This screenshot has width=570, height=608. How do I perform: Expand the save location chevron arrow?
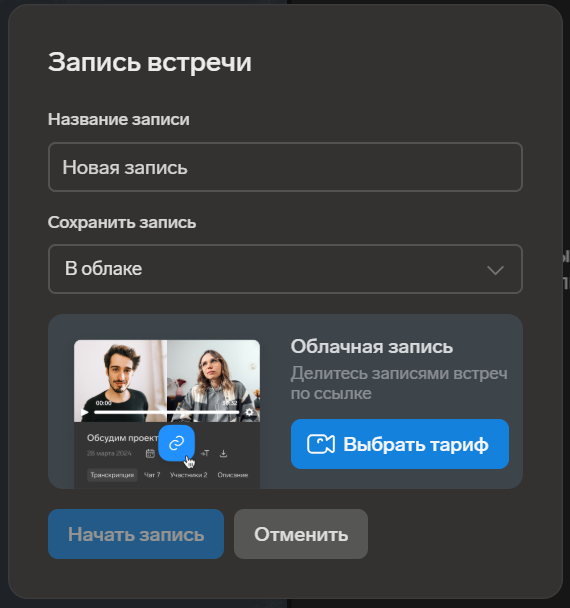495,270
